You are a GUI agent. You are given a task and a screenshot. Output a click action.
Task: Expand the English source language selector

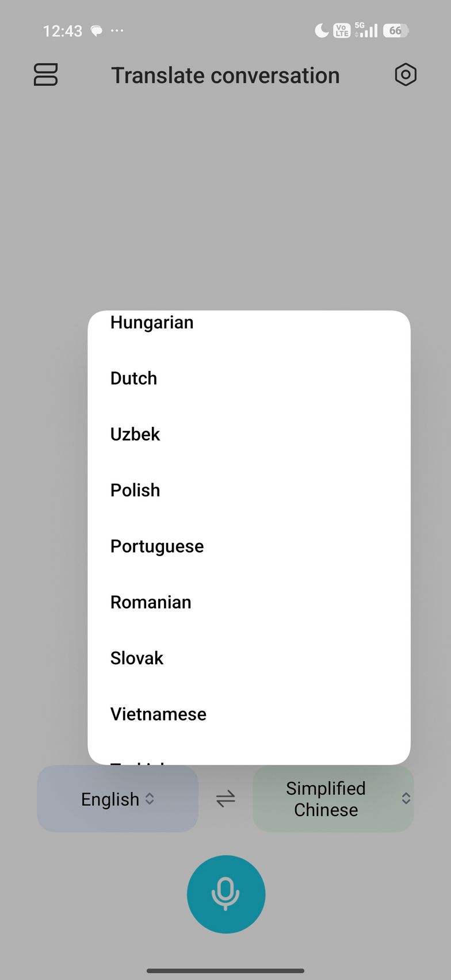(117, 799)
